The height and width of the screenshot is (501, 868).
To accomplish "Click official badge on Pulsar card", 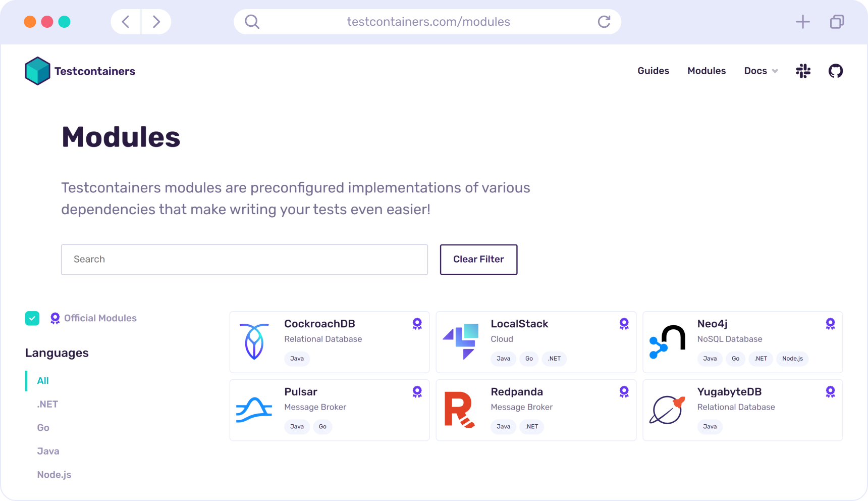I will pyautogui.click(x=417, y=392).
